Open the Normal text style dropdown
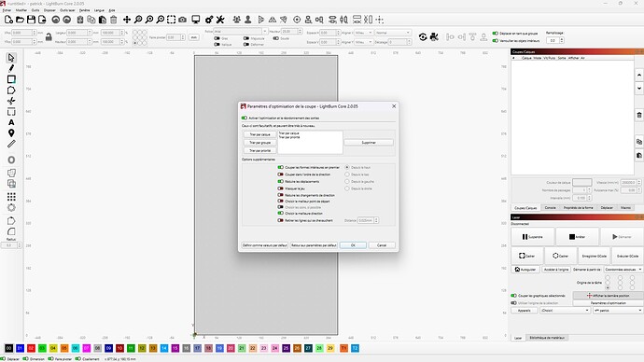The height and width of the screenshot is (362, 644). (x=393, y=33)
